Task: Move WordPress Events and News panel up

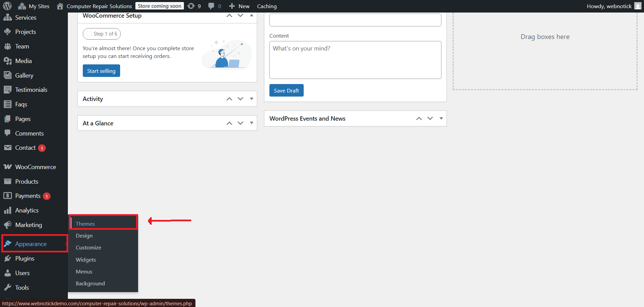Action: (x=419, y=119)
